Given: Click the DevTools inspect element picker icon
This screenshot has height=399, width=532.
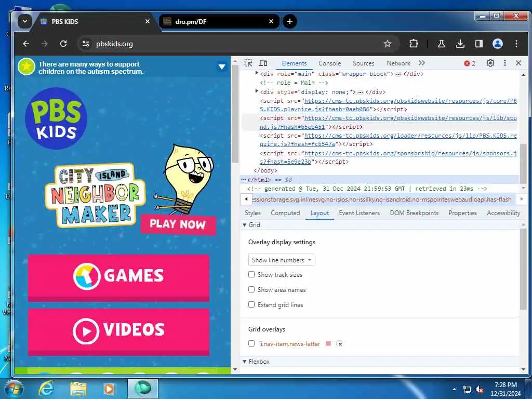Looking at the screenshot, I should (x=248, y=63).
